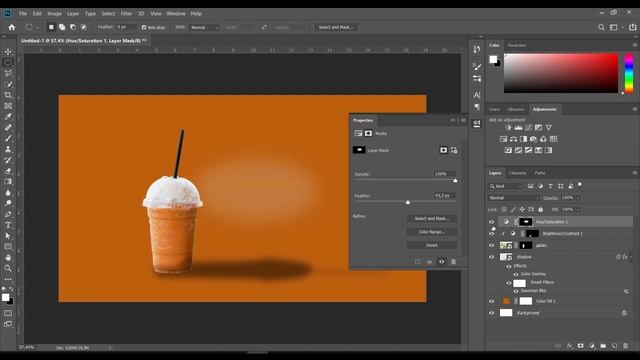The width and height of the screenshot is (640, 360).
Task: Open the Filter menu
Action: tap(126, 13)
